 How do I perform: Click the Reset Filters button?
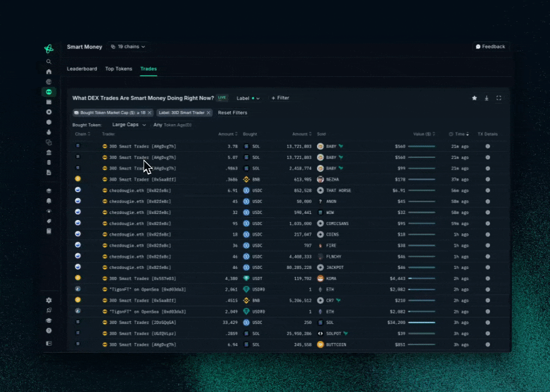tap(233, 113)
